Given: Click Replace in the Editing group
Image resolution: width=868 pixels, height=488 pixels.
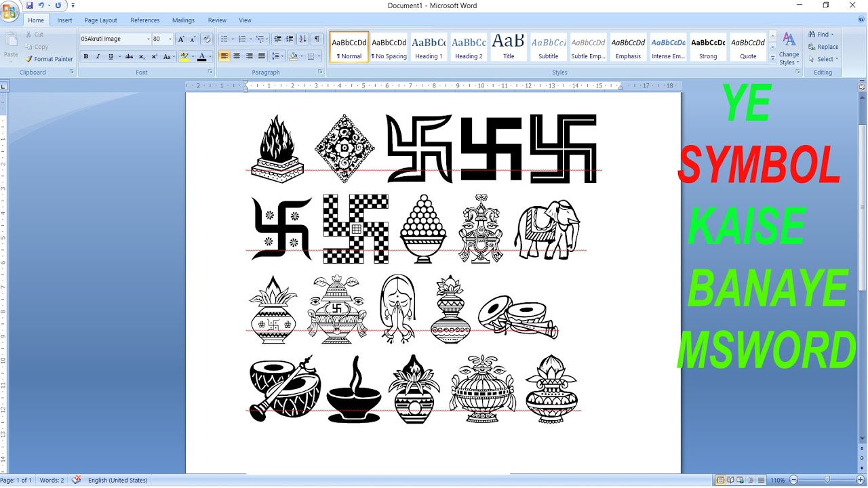Looking at the screenshot, I should coord(823,47).
